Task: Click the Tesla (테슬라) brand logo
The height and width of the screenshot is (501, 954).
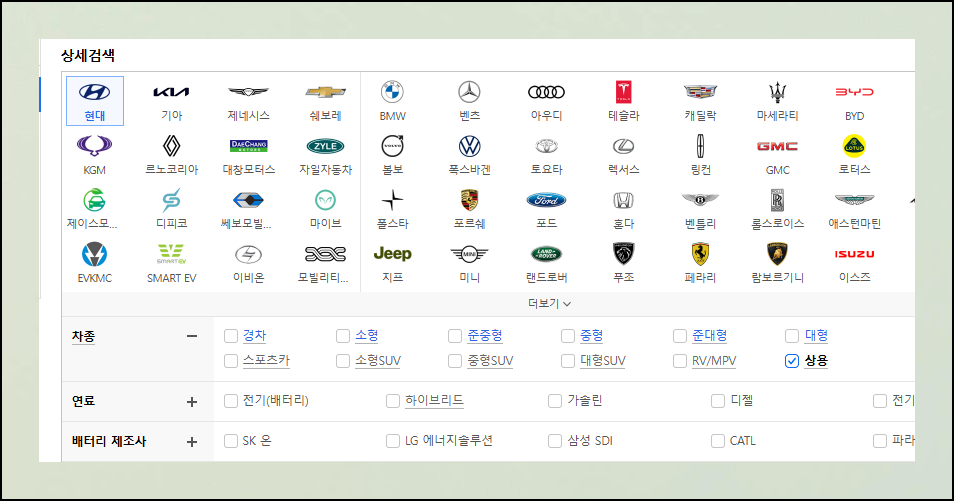Action: [624, 92]
